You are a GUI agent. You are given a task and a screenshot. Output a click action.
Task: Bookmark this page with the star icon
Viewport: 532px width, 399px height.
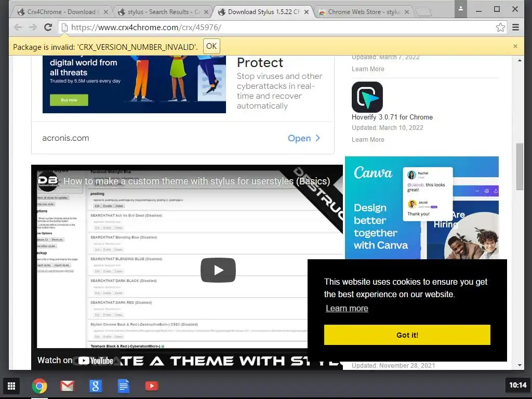pyautogui.click(x=500, y=28)
